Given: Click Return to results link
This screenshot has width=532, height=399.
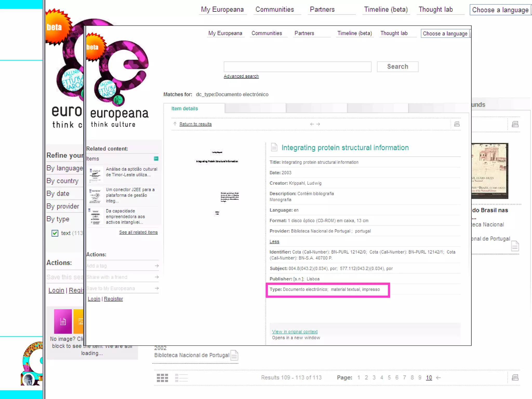Looking at the screenshot, I should (x=195, y=124).
